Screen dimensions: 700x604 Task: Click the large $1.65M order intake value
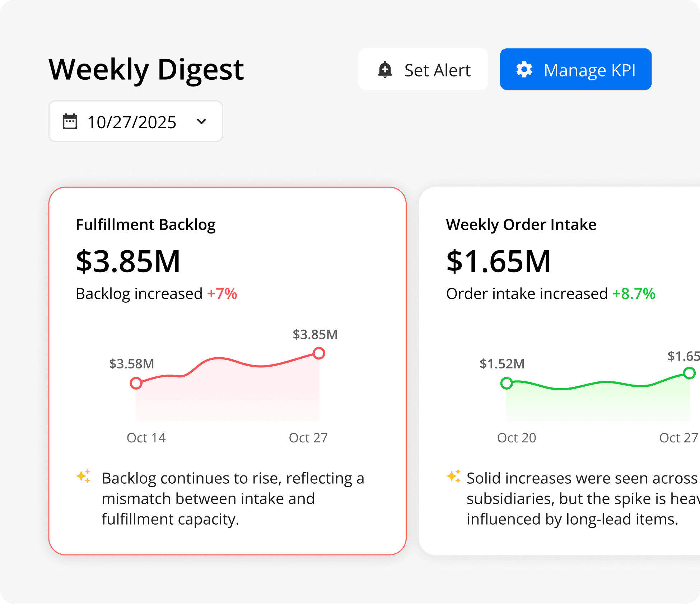498,261
